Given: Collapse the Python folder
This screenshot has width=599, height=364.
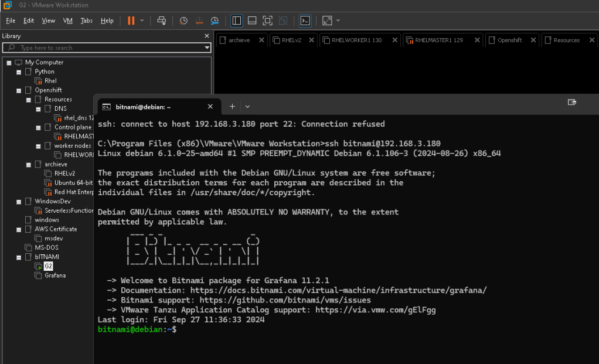Looking at the screenshot, I should tap(19, 72).
